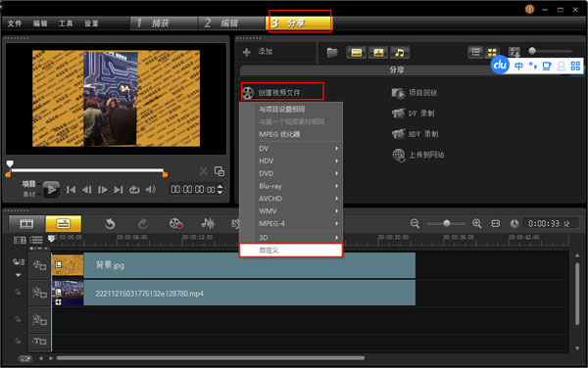Switch to the 1 捕获 step tab
Screen dimensions: 588x368
(x=164, y=23)
